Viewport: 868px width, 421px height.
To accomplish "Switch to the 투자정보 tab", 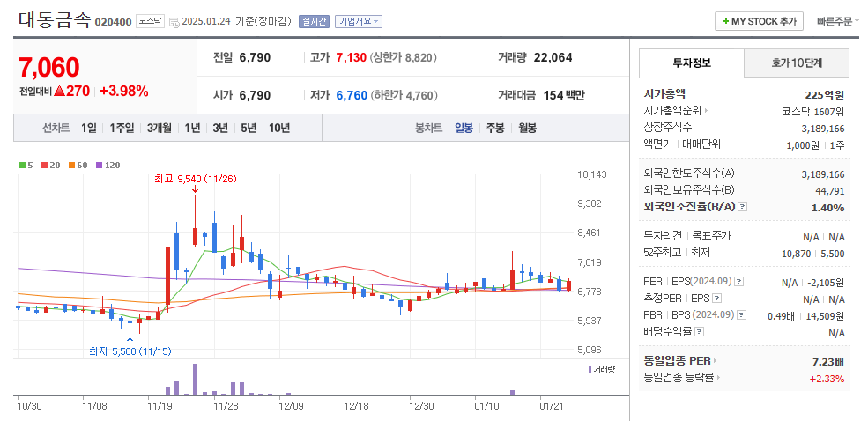I will pyautogui.click(x=692, y=63).
